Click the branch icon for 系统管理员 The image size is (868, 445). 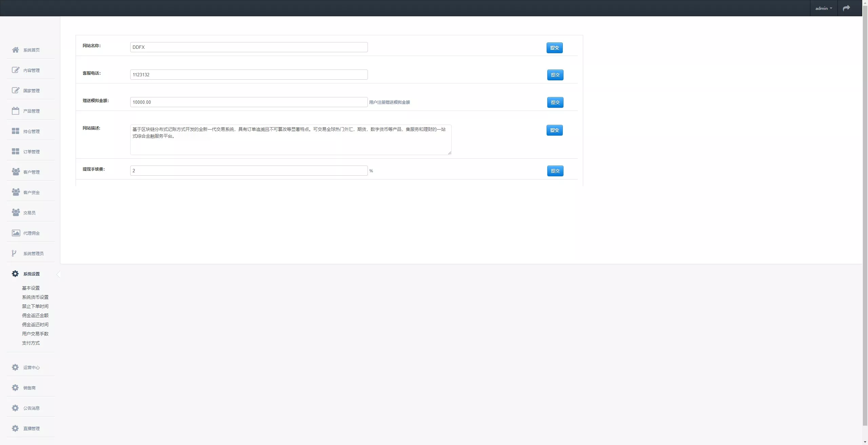click(14, 253)
